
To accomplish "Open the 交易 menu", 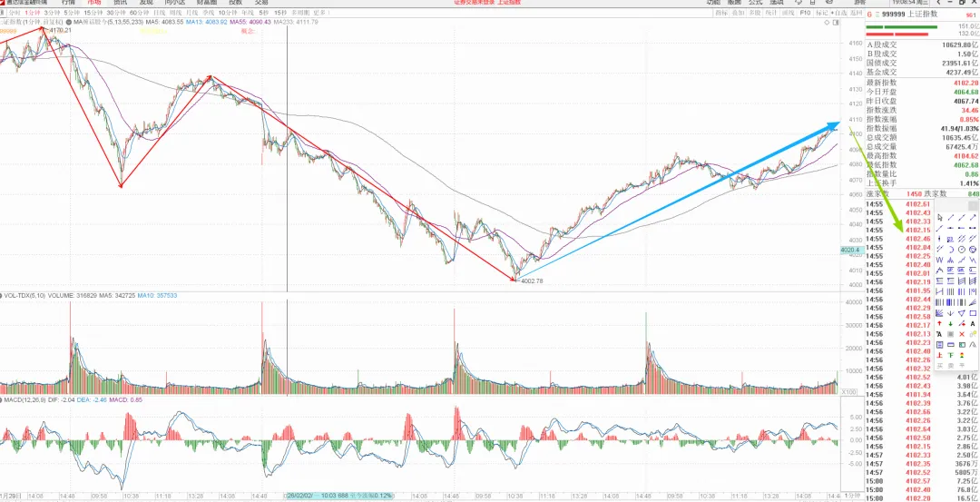I will (260, 3).
